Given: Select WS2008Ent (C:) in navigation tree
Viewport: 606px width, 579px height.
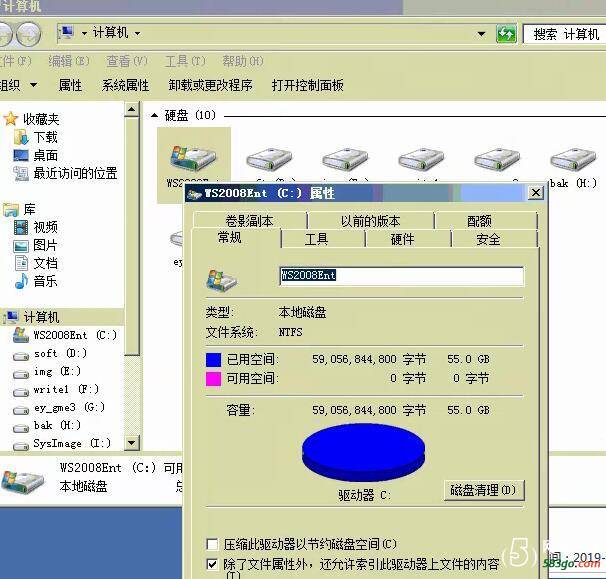Looking at the screenshot, I should (x=64, y=335).
